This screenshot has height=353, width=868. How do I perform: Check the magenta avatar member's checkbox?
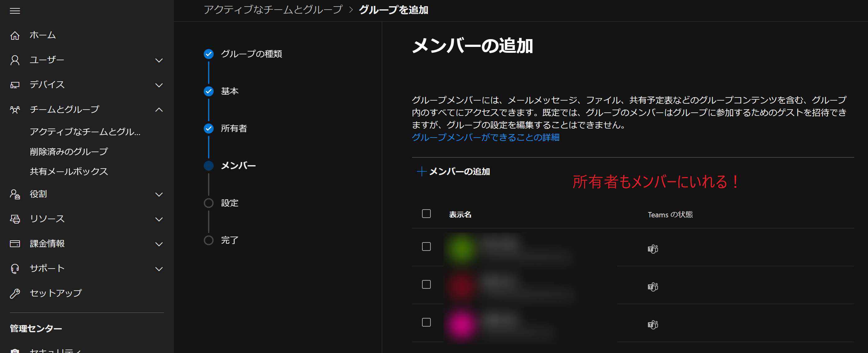tap(426, 322)
